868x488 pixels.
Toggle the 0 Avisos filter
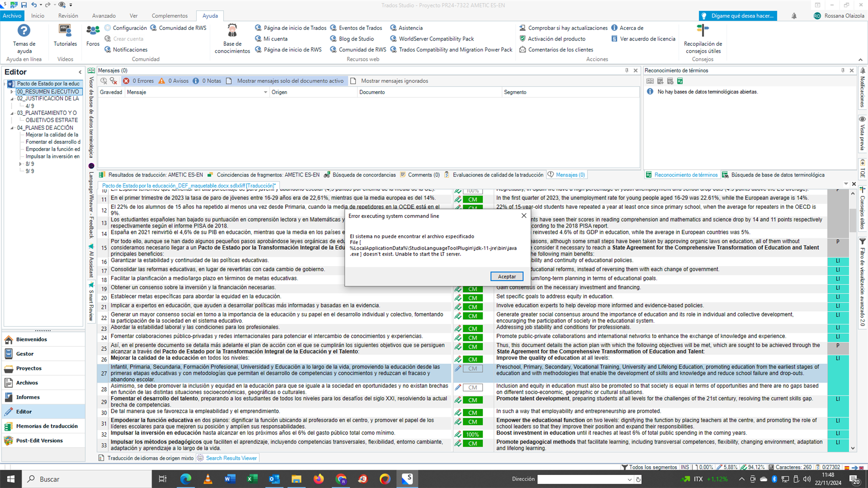[x=174, y=81]
